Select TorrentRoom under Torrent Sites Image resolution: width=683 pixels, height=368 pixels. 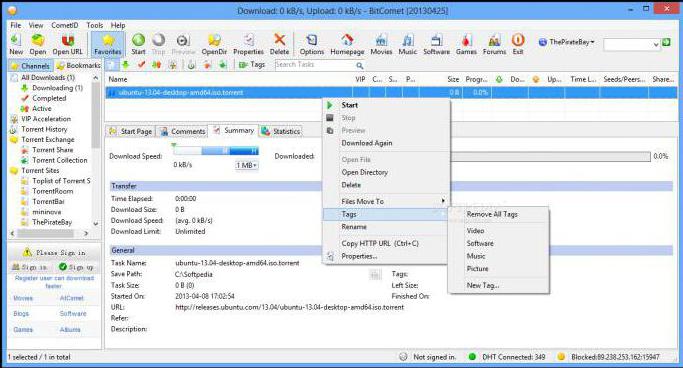[x=52, y=191]
